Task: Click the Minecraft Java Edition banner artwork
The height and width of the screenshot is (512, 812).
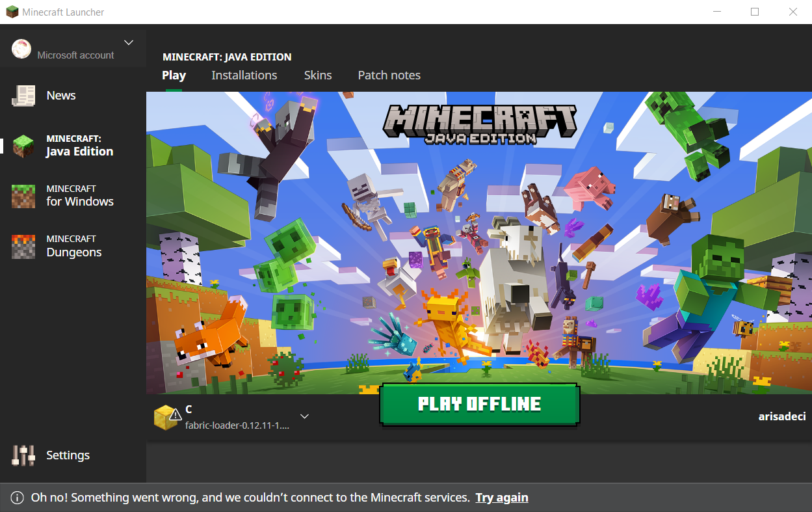Action: [x=479, y=243]
